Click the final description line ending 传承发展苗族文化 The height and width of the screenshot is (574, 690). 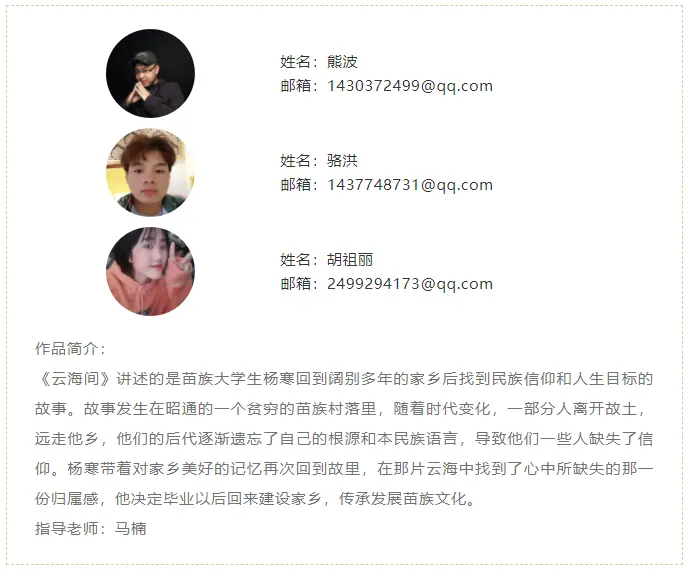(256, 499)
